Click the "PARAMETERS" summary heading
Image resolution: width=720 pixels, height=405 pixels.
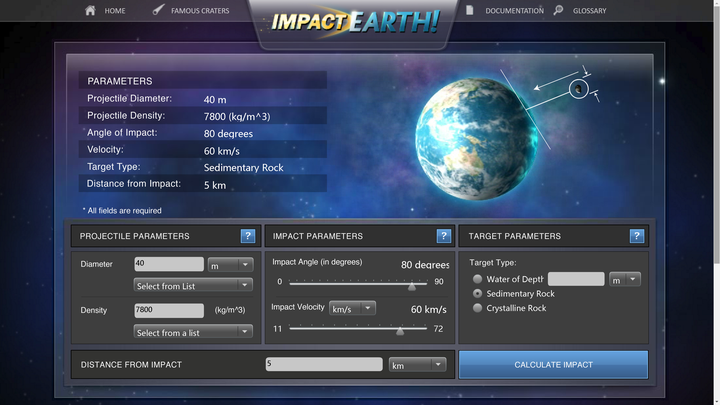point(120,81)
